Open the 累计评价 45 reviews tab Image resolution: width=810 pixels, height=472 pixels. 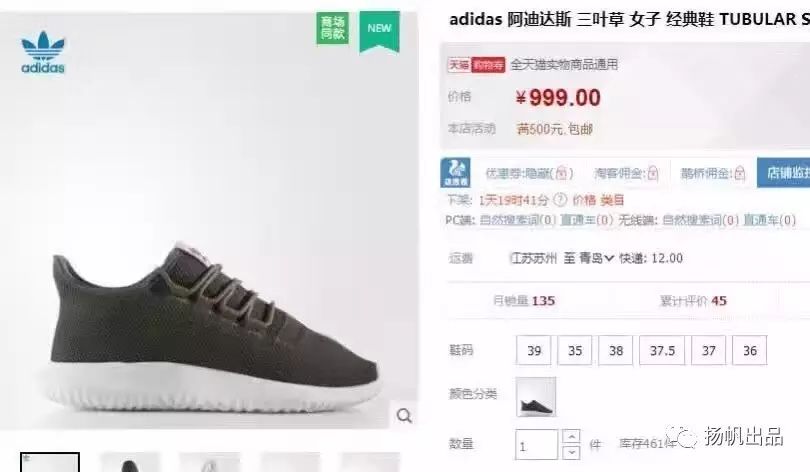click(x=693, y=301)
